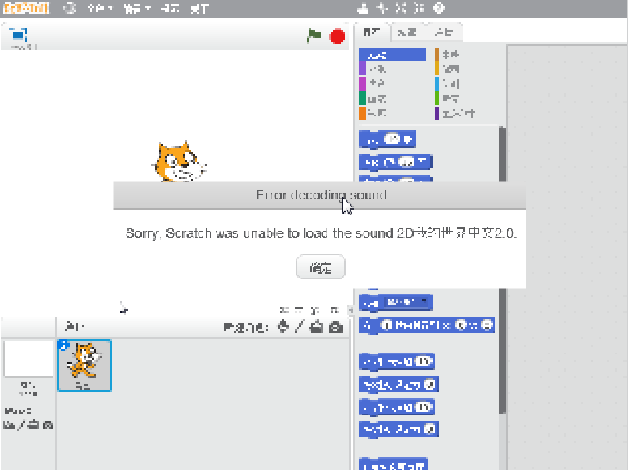Click the OK button in error dialog
Viewport: 628px width, 470px height.
click(320, 267)
